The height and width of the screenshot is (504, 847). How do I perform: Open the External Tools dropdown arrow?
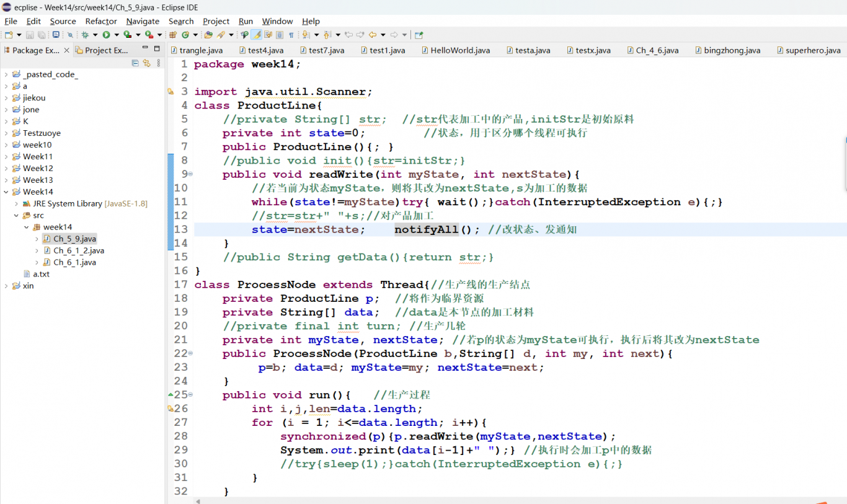coord(159,35)
